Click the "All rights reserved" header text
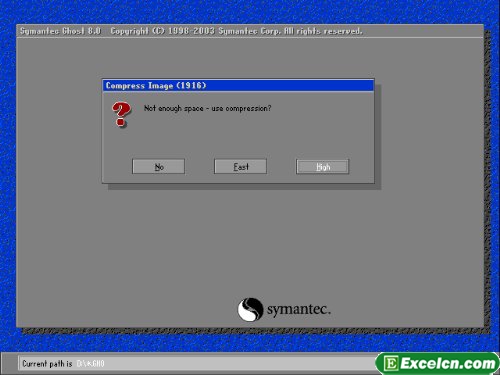Screen dimensions: 500x375 [323, 31]
